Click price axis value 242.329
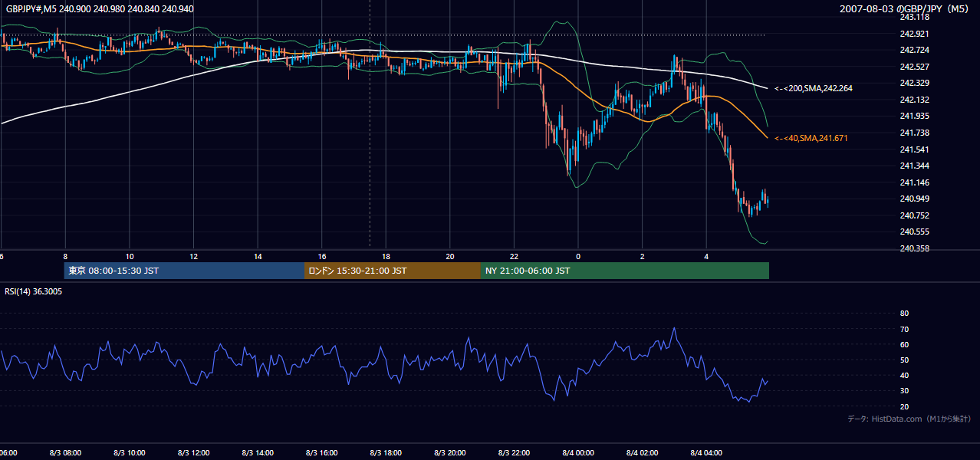980x460 pixels. (914, 83)
